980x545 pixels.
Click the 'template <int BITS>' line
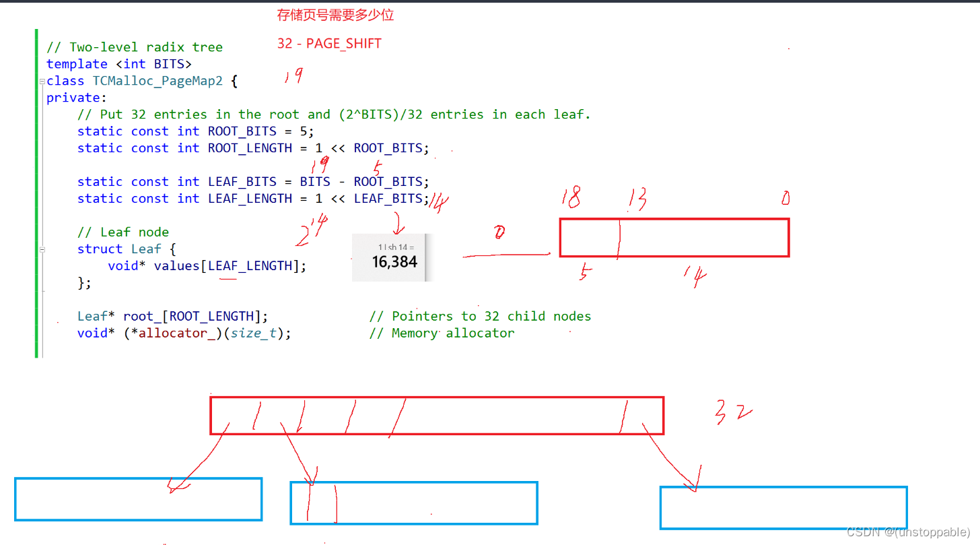[x=119, y=64]
